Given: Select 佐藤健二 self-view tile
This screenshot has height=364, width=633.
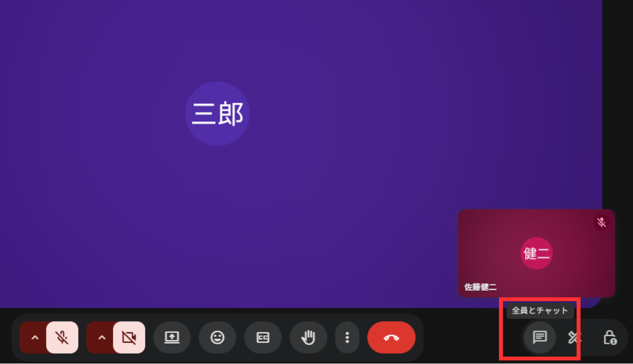Looking at the screenshot, I should (536, 253).
